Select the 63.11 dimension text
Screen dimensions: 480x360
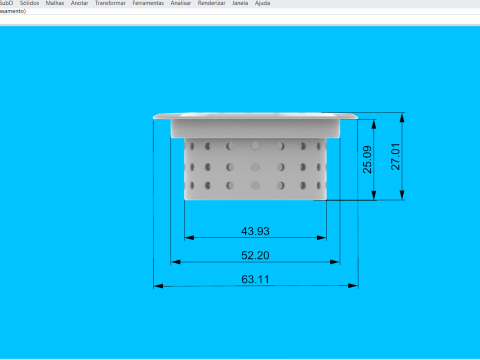tap(255, 279)
